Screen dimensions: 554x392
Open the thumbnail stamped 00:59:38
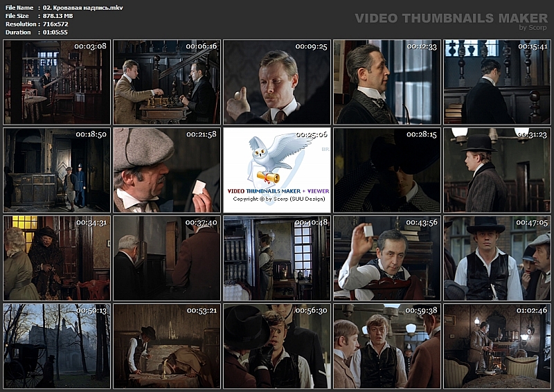pos(387,346)
